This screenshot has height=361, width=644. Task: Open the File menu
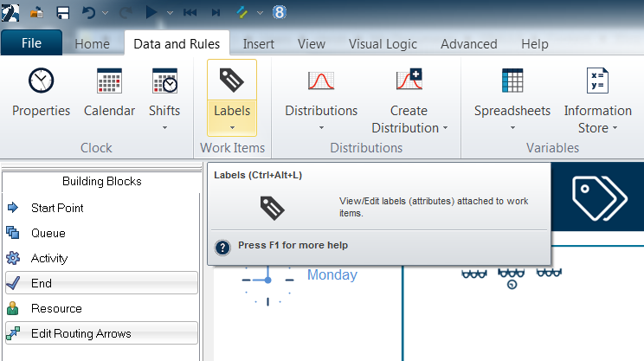32,42
